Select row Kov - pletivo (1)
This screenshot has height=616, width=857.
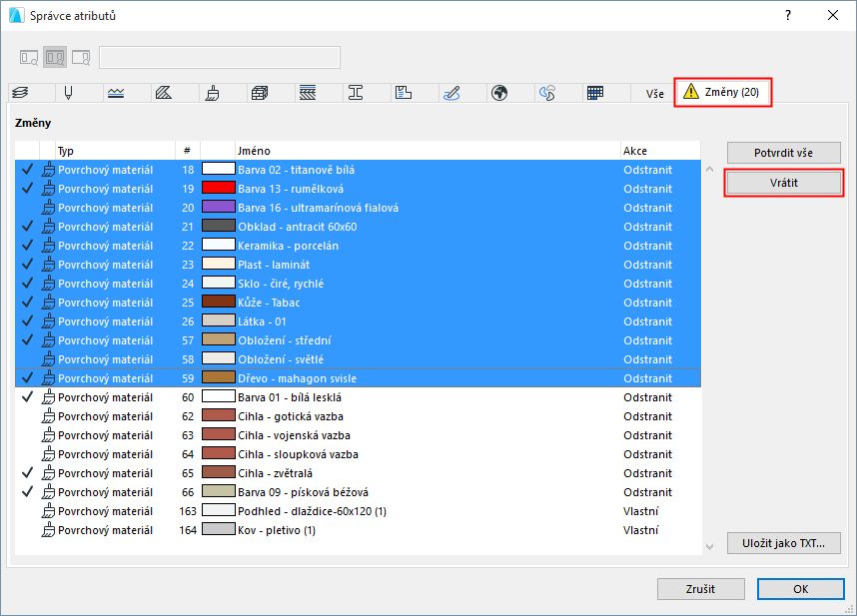[358, 530]
